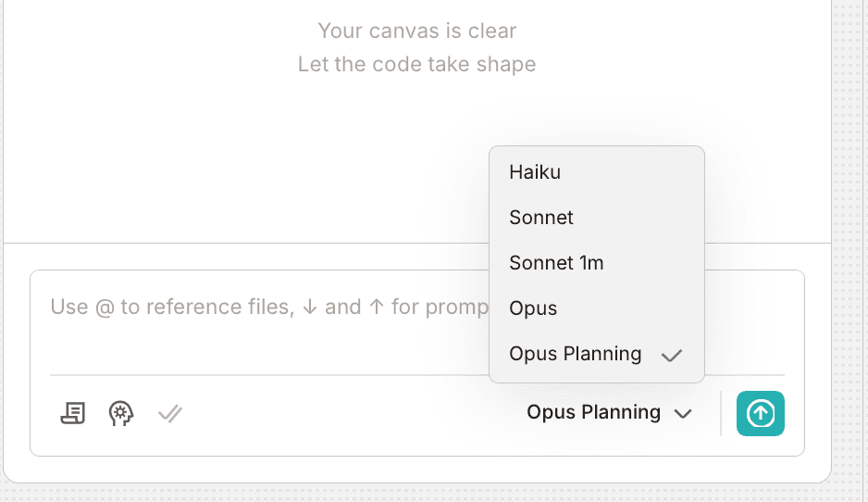The width and height of the screenshot is (868, 502).
Task: Click the gray double-checkmark icon
Action: 169,413
